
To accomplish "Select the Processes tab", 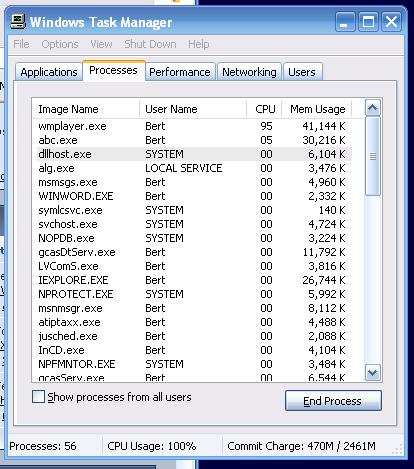I will coord(113,70).
